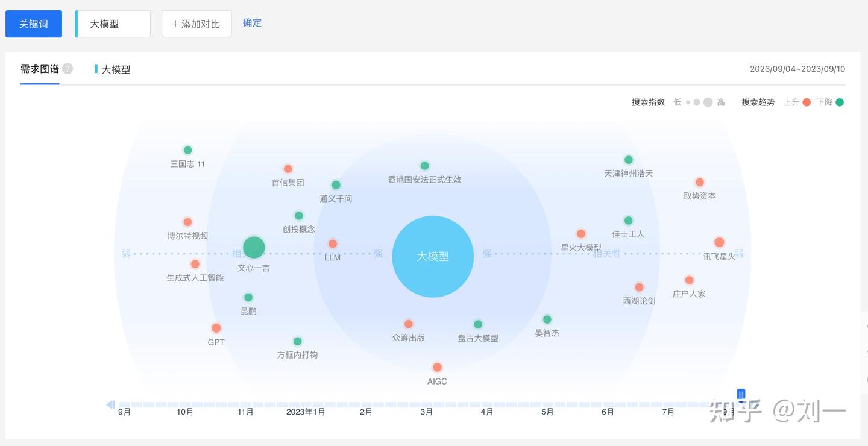This screenshot has width=868, height=446.
Task: Jump to 10月 on the timeline
Action: (185, 412)
